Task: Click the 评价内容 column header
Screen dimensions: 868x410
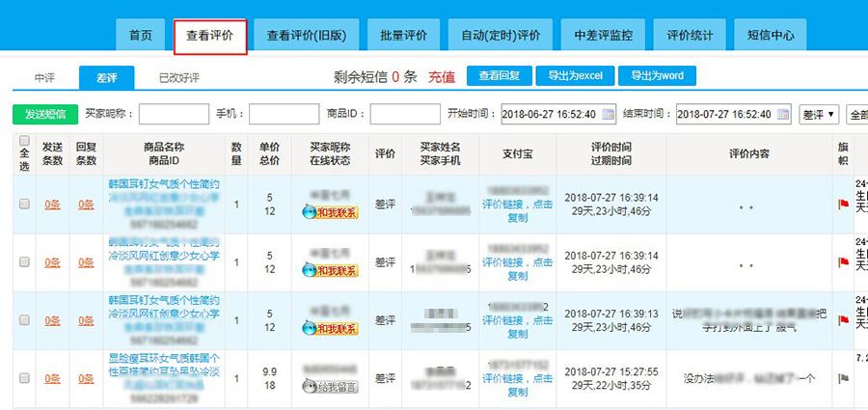Action: 749,154
